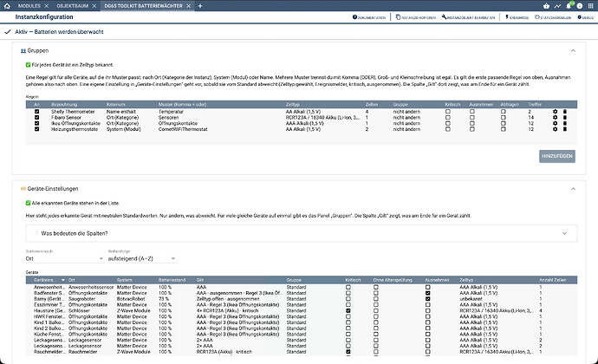This screenshot has width=598, height=364.
Task: Collapse the Geräte-Einstellungen panel
Action: (x=573, y=189)
